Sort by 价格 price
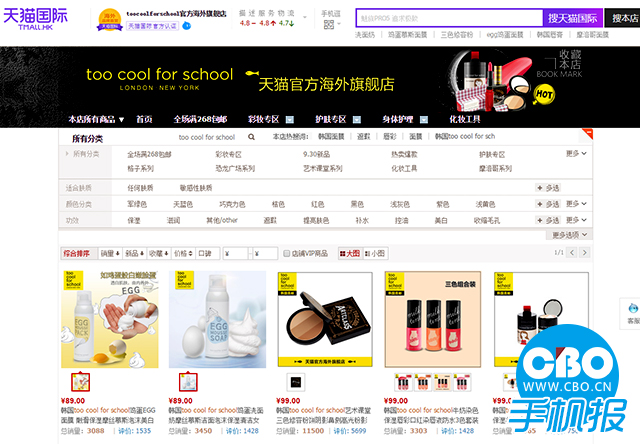The image size is (640, 444). click(x=183, y=253)
